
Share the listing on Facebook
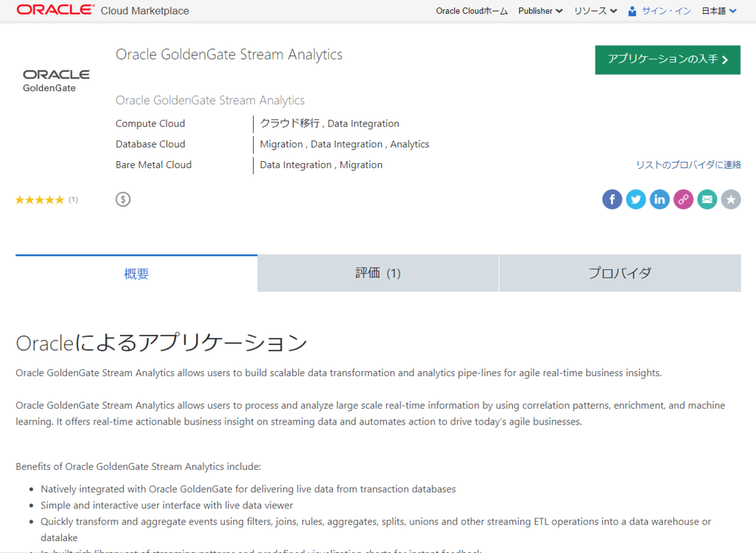pyautogui.click(x=612, y=199)
